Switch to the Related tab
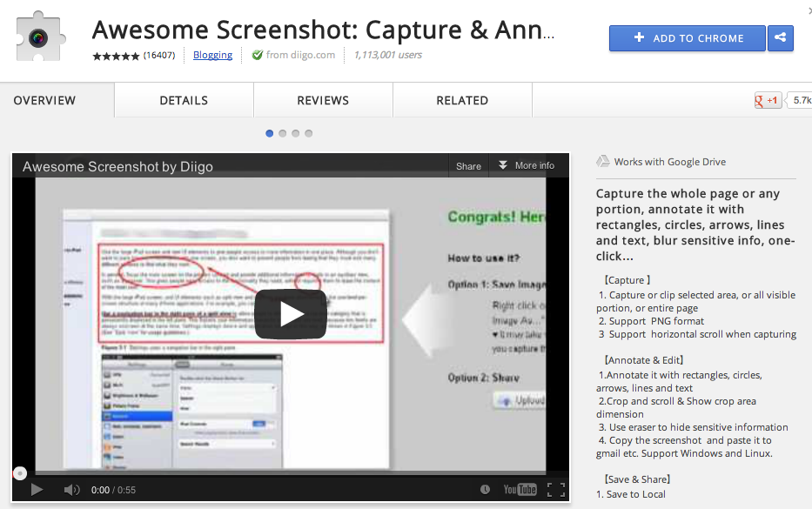 coord(462,100)
